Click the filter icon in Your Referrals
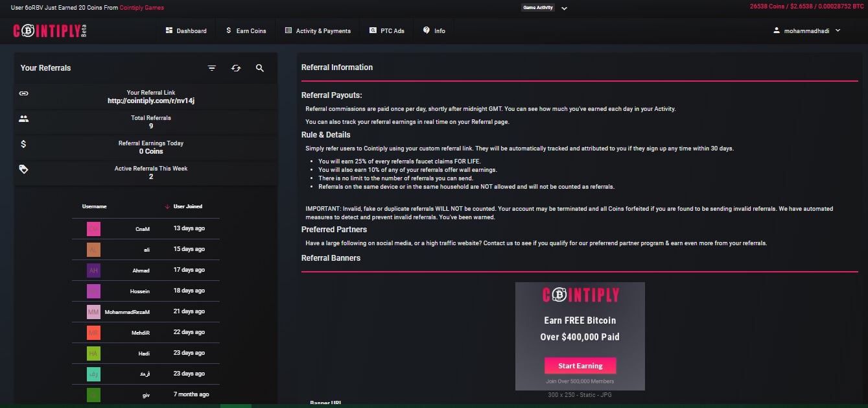This screenshot has height=408, width=868. 212,68
